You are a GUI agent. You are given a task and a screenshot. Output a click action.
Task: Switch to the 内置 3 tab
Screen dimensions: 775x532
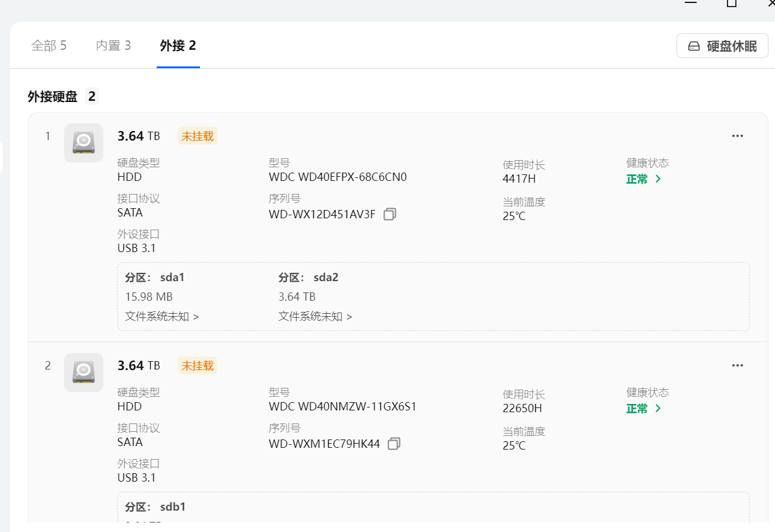coord(113,46)
